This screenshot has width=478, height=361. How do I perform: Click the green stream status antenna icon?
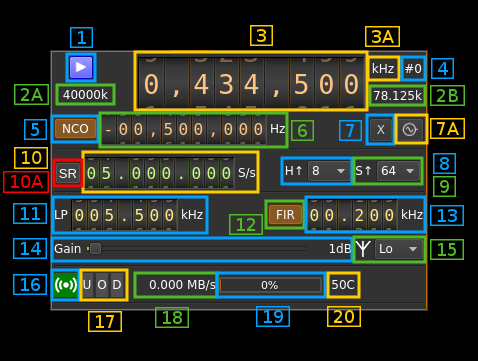[66, 285]
